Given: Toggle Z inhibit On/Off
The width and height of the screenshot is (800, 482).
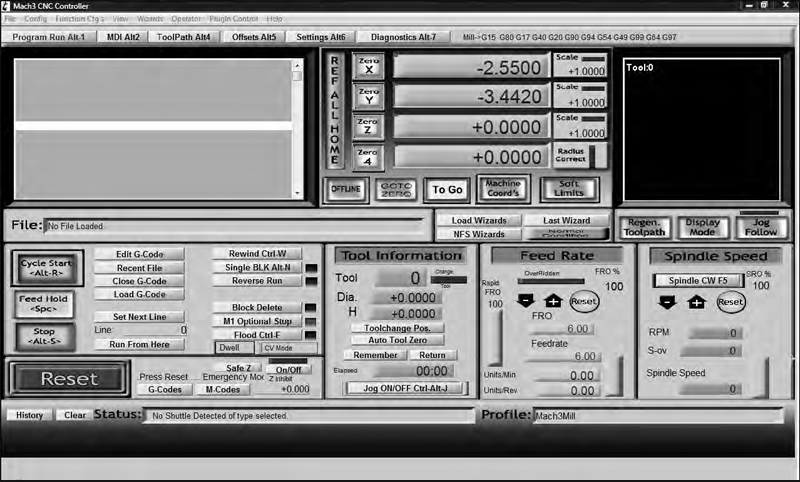Looking at the screenshot, I should click(288, 370).
